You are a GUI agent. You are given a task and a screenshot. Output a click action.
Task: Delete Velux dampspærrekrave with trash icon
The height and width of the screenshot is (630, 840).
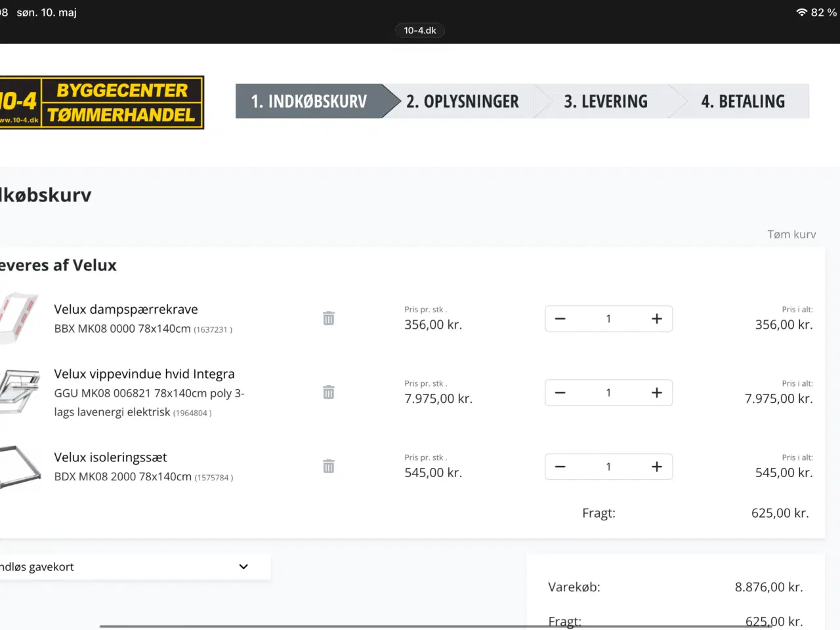click(x=329, y=318)
